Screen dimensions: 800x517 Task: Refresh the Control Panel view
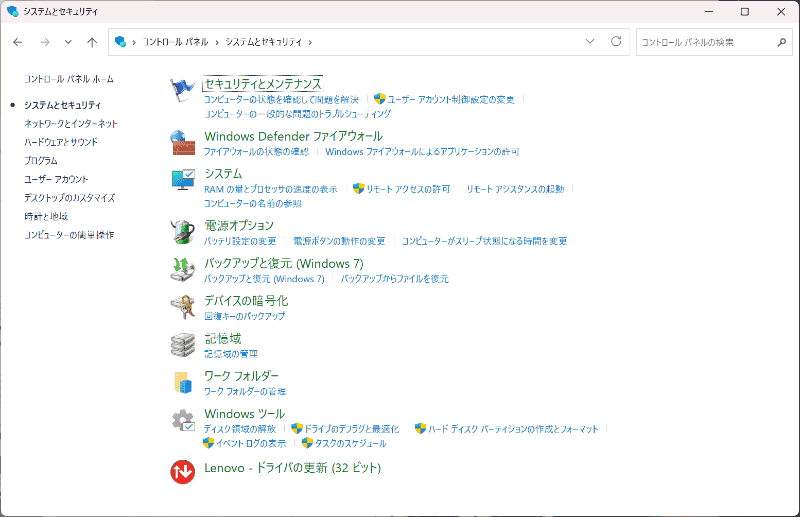click(x=616, y=41)
